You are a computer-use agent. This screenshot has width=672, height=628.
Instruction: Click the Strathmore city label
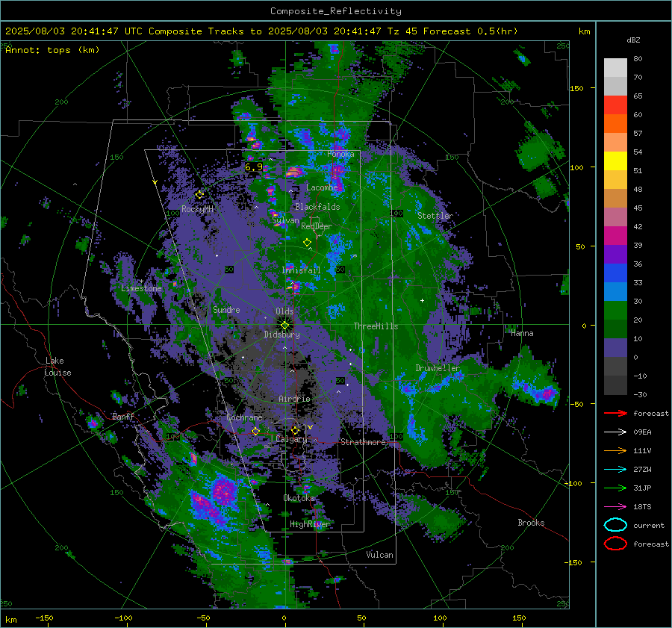363,442
